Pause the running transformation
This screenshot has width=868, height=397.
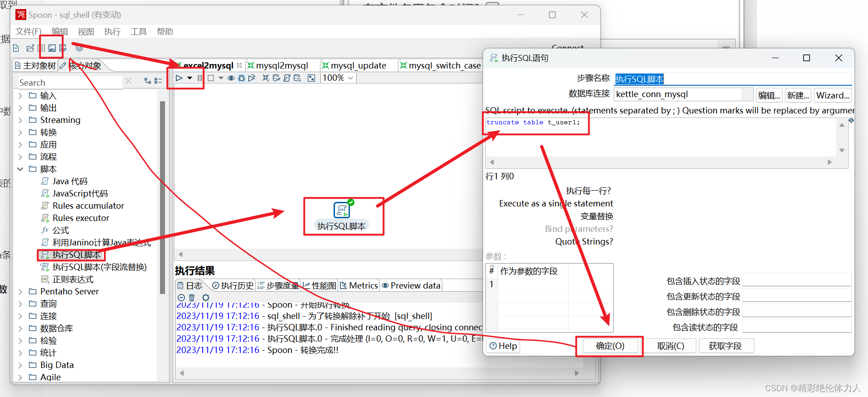pyautogui.click(x=200, y=78)
